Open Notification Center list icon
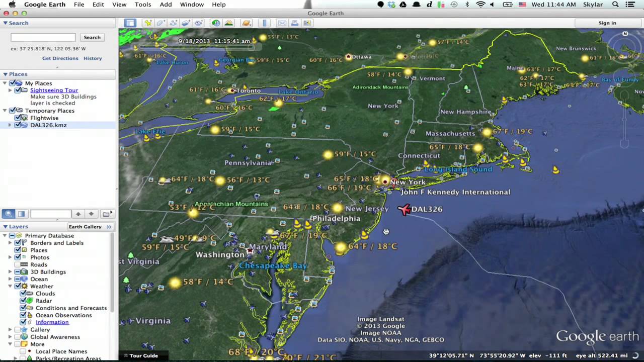 (x=630, y=5)
